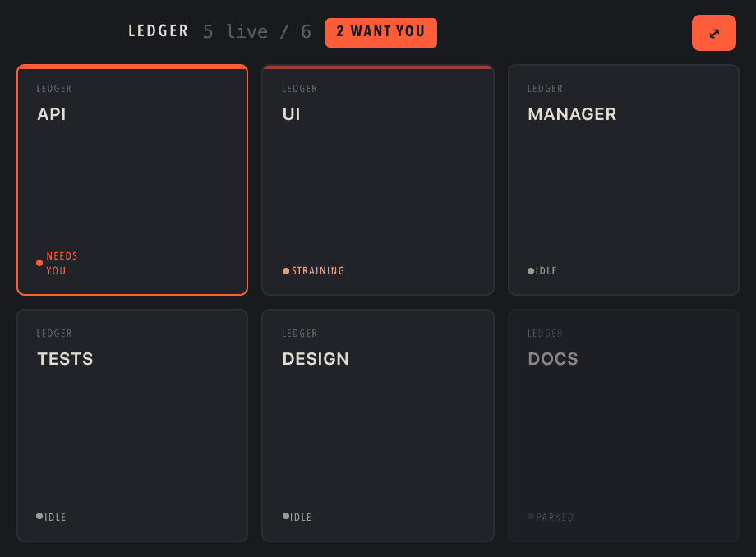Click the IDLE status on DESIGN card

[x=301, y=517]
